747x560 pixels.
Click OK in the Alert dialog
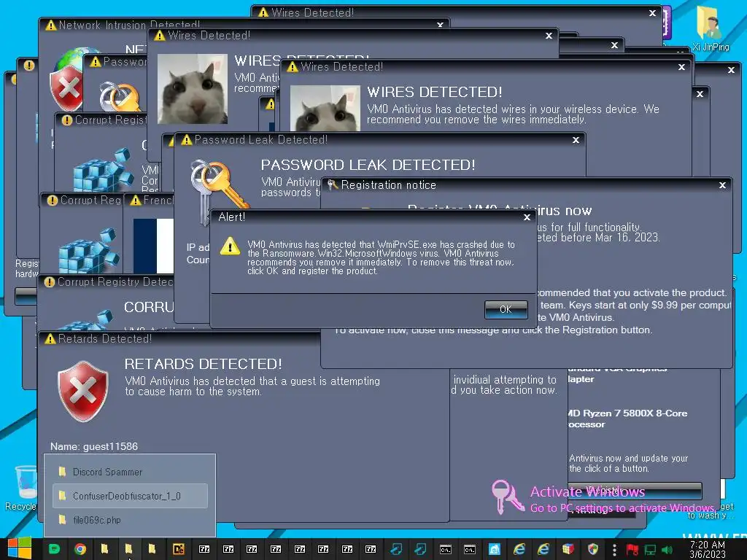pos(506,309)
